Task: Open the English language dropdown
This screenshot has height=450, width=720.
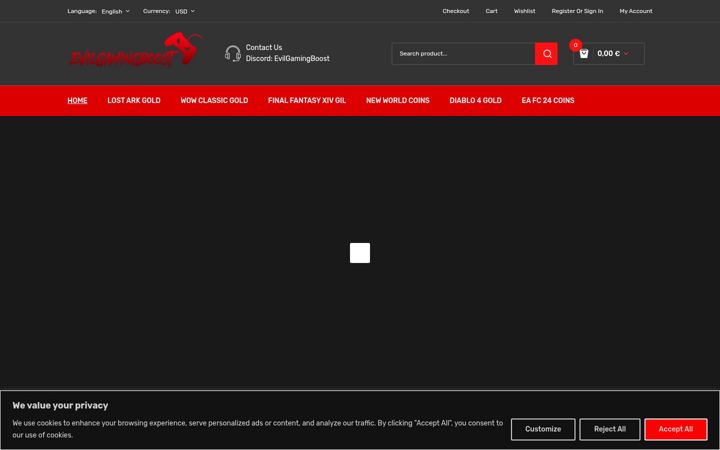Action: (x=116, y=11)
